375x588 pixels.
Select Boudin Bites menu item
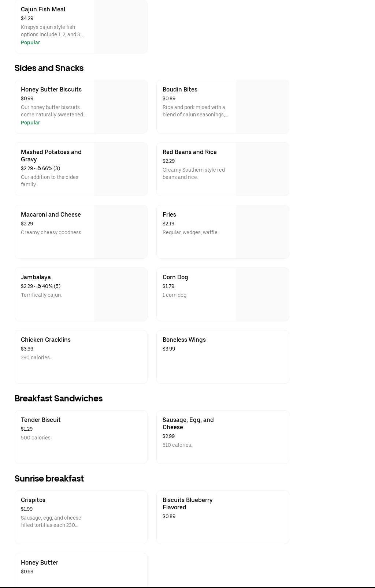180,90
